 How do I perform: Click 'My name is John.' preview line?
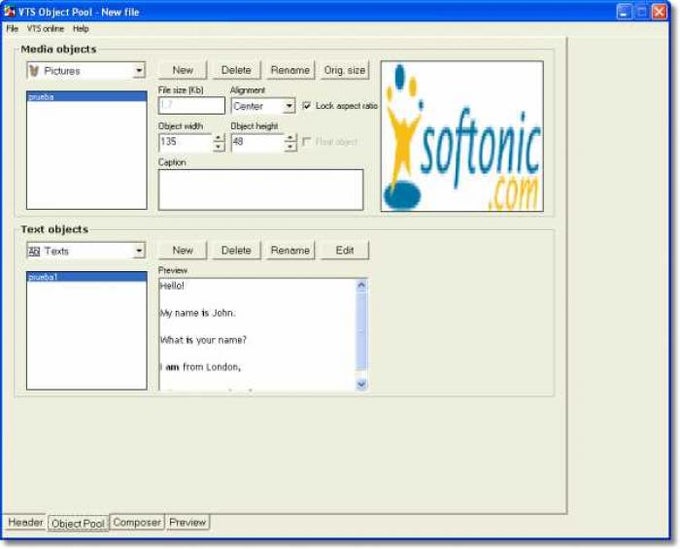pyautogui.click(x=198, y=313)
